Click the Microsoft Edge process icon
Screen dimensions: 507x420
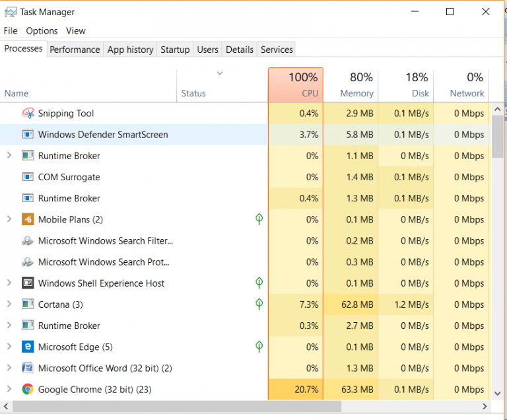coord(28,347)
